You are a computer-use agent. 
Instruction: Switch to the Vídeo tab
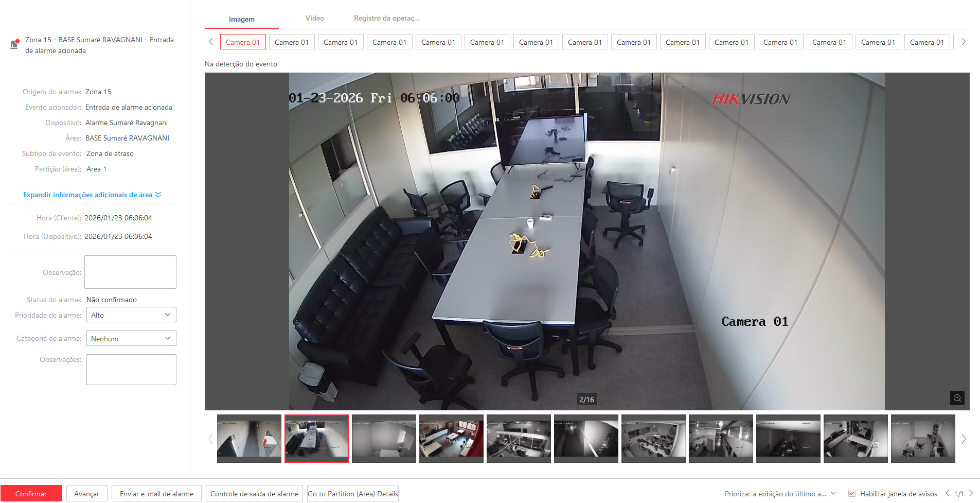(x=314, y=18)
